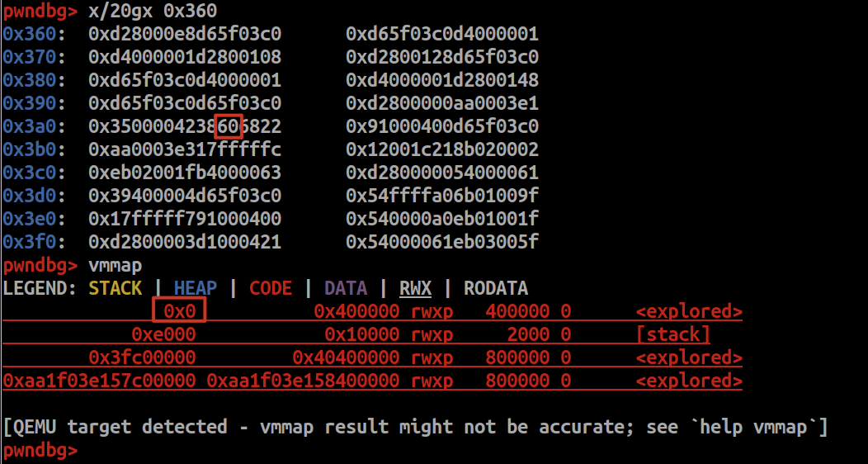This screenshot has width=868, height=464.
Task: Click the RODATA legend entry
Action: tap(495, 288)
